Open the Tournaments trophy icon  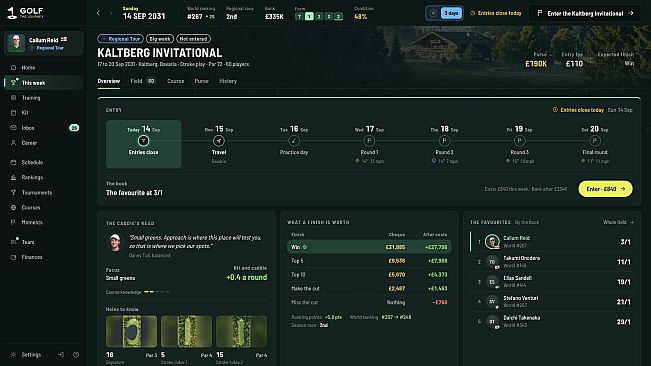click(x=13, y=193)
